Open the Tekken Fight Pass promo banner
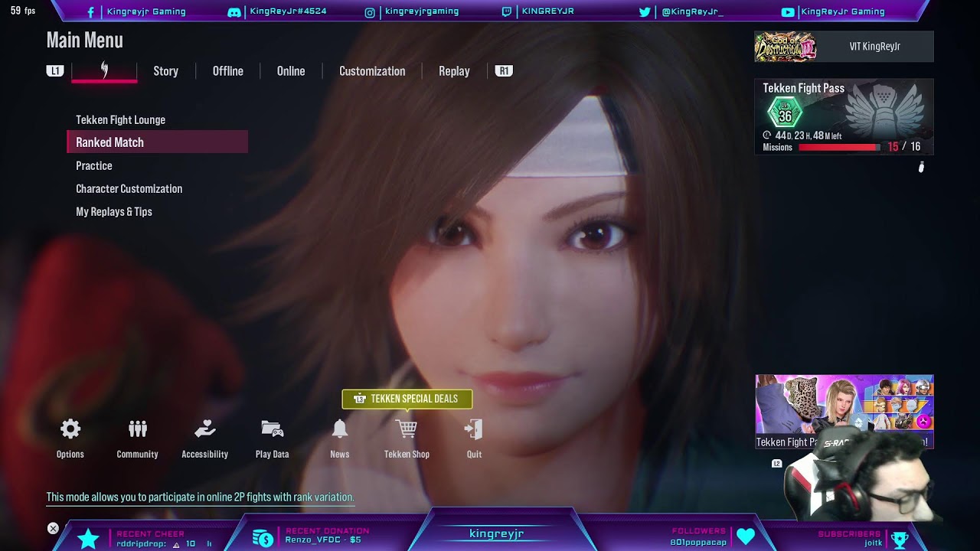 [844, 411]
